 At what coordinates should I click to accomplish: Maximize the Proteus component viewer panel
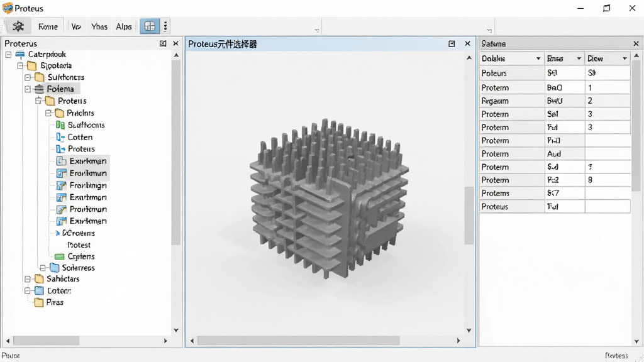[452, 43]
